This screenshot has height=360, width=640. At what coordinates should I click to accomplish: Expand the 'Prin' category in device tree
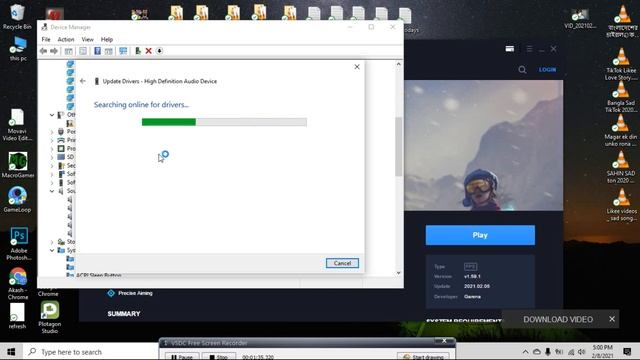[x=52, y=140]
